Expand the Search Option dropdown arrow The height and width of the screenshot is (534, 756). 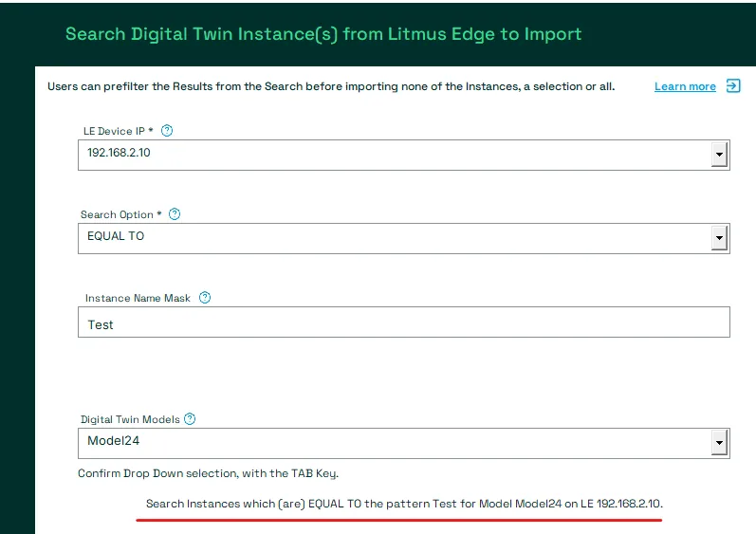tap(719, 238)
